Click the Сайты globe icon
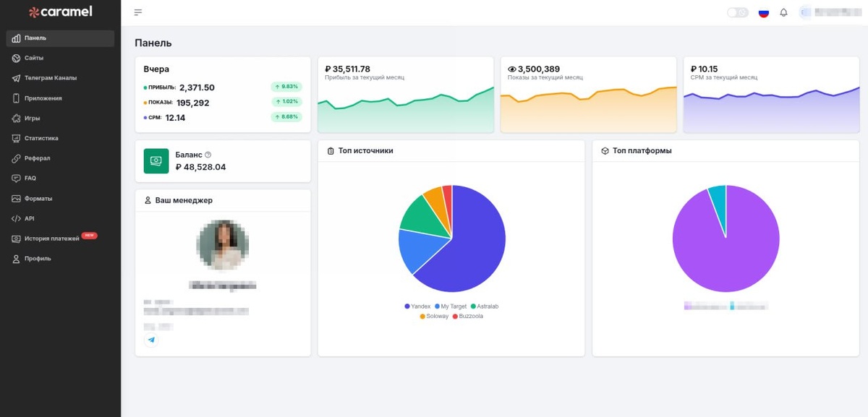 [x=16, y=58]
